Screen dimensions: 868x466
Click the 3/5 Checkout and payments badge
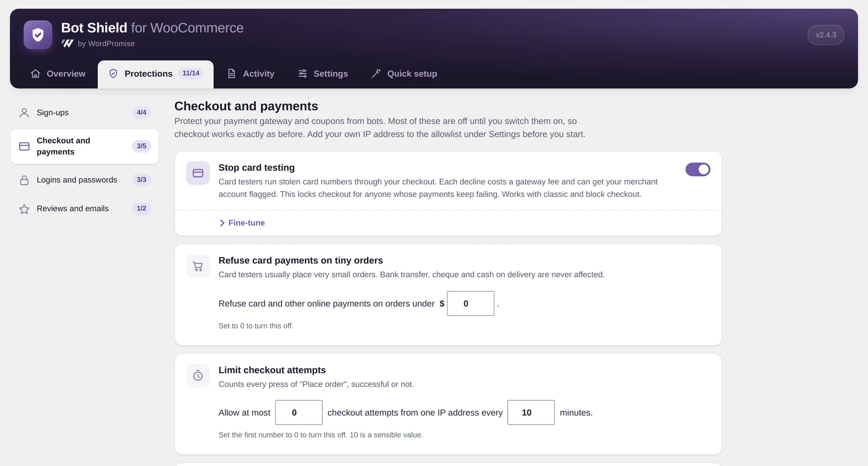(x=141, y=146)
